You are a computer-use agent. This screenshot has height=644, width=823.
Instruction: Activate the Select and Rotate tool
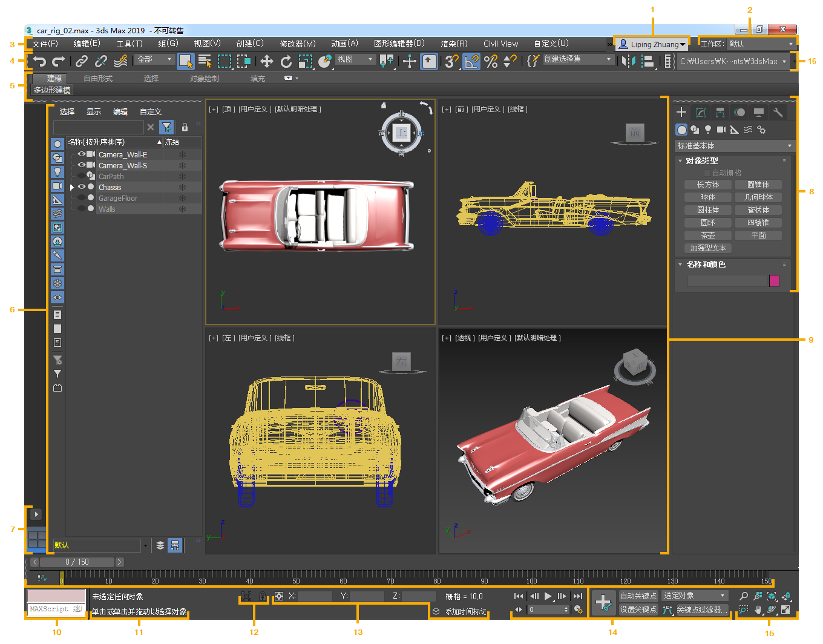coord(286,61)
